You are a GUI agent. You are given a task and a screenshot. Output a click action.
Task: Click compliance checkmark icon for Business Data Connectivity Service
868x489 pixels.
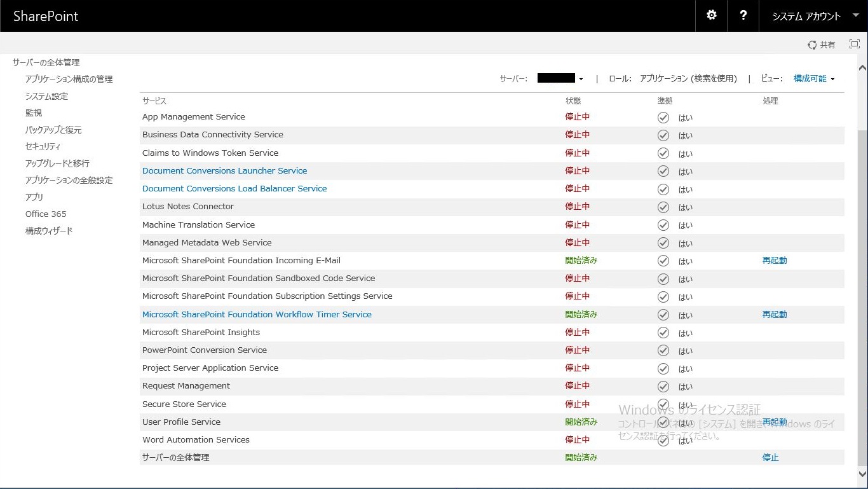[x=663, y=135]
